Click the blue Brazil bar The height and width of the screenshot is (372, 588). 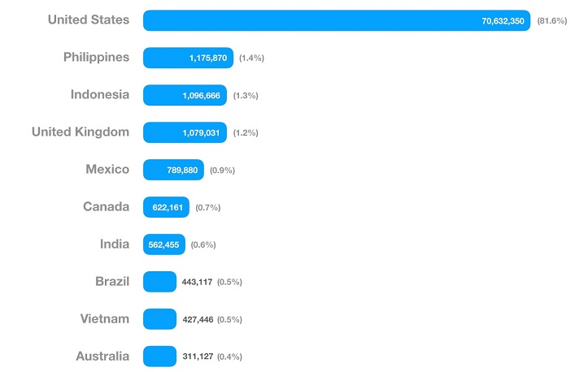[x=159, y=282]
